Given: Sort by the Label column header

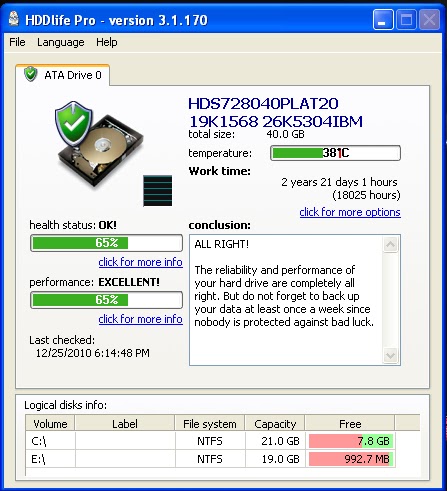Looking at the screenshot, I should 125,424.
